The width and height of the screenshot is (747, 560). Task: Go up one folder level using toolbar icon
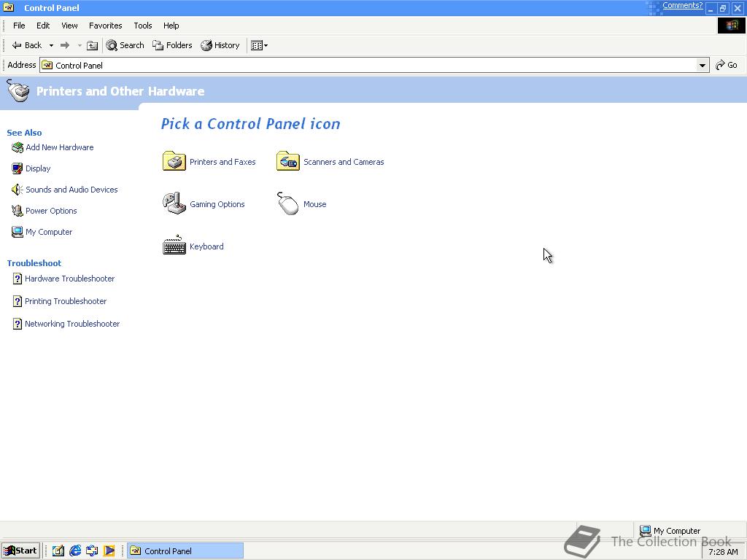pos(93,45)
